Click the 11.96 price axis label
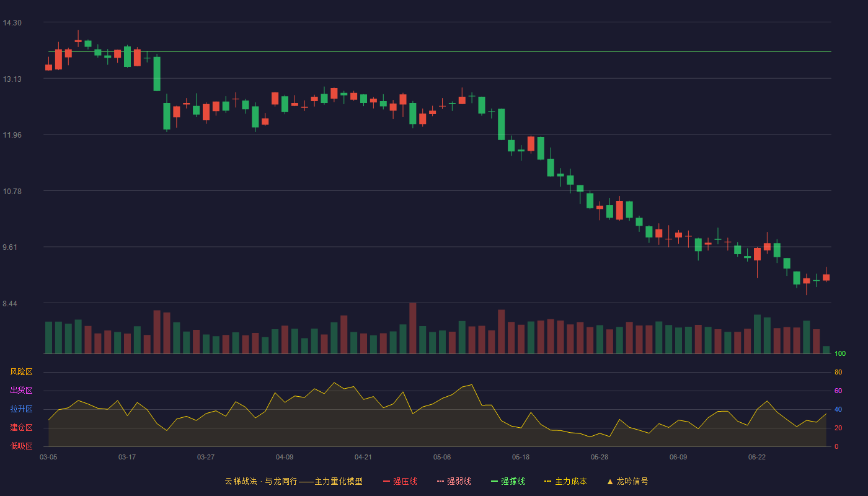 click(x=12, y=135)
